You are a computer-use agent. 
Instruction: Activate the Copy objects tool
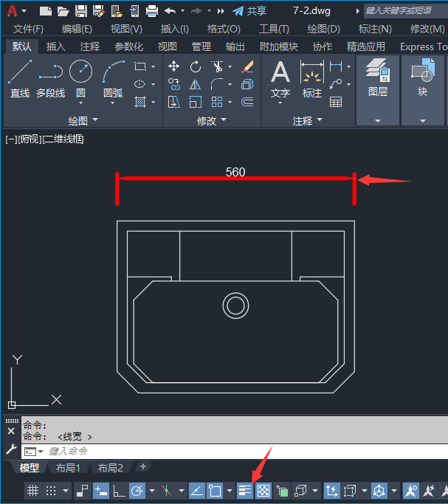174,84
